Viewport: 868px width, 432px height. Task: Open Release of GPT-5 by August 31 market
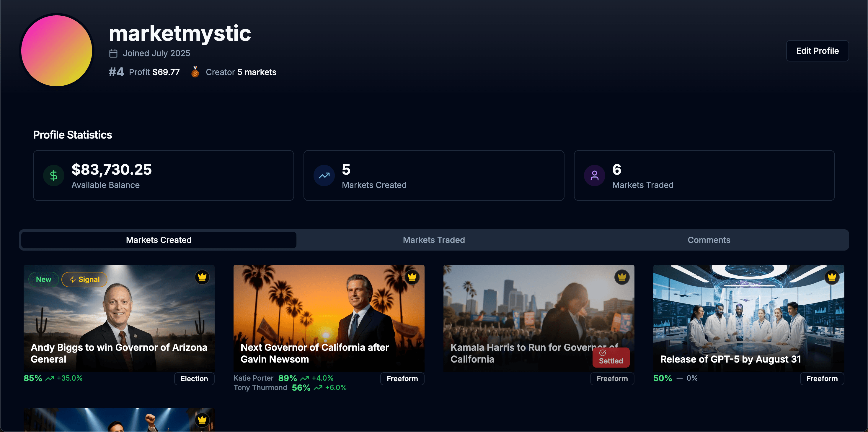coord(730,359)
